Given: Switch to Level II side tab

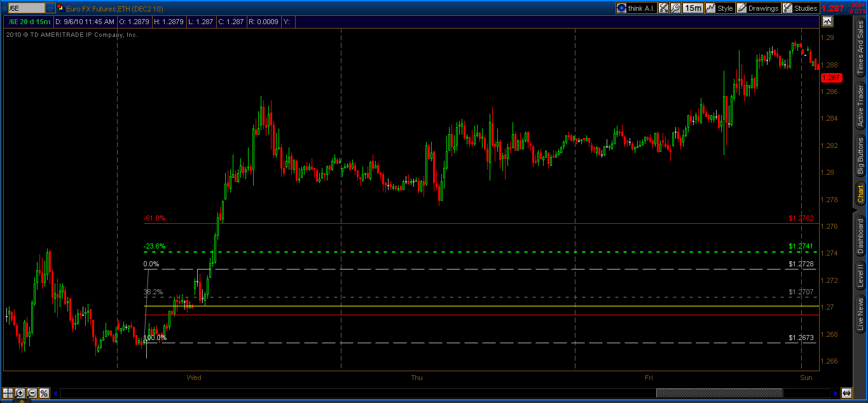Looking at the screenshot, I should [860, 277].
